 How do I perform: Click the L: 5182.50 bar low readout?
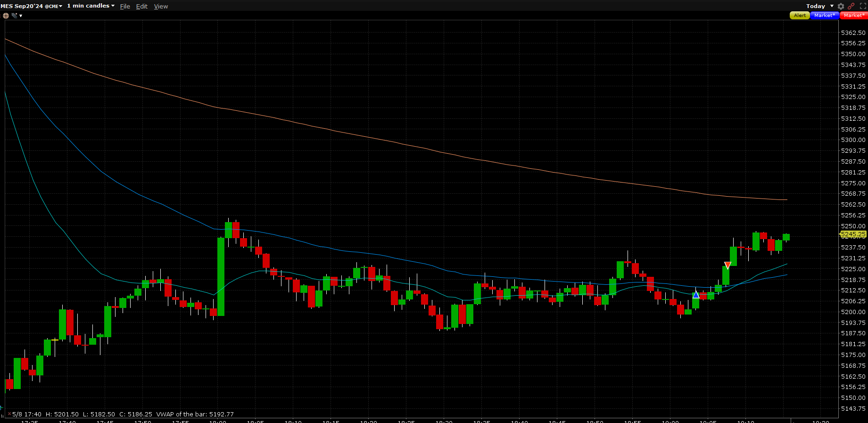click(x=99, y=415)
